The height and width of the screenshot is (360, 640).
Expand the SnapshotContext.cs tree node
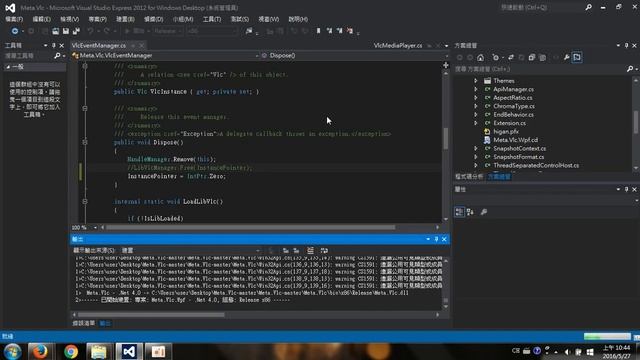pyautogui.click(x=476, y=149)
